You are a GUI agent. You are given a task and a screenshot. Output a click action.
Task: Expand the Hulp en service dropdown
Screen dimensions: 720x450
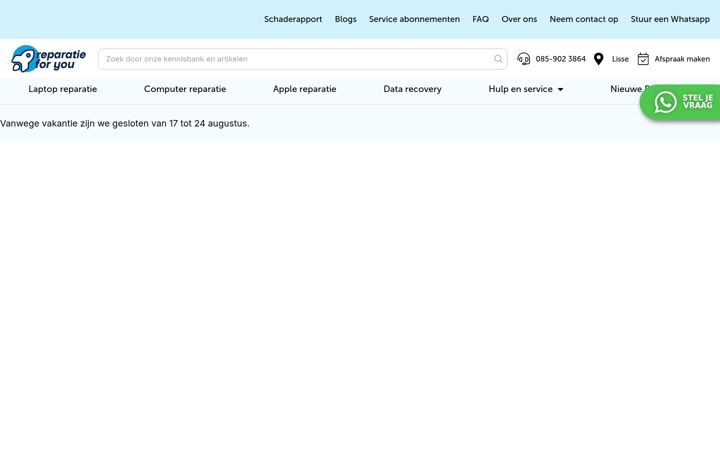pyautogui.click(x=525, y=89)
